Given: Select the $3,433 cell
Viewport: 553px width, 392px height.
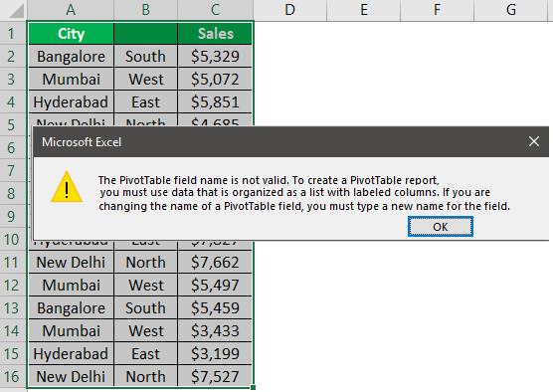Looking at the screenshot, I should 215,331.
